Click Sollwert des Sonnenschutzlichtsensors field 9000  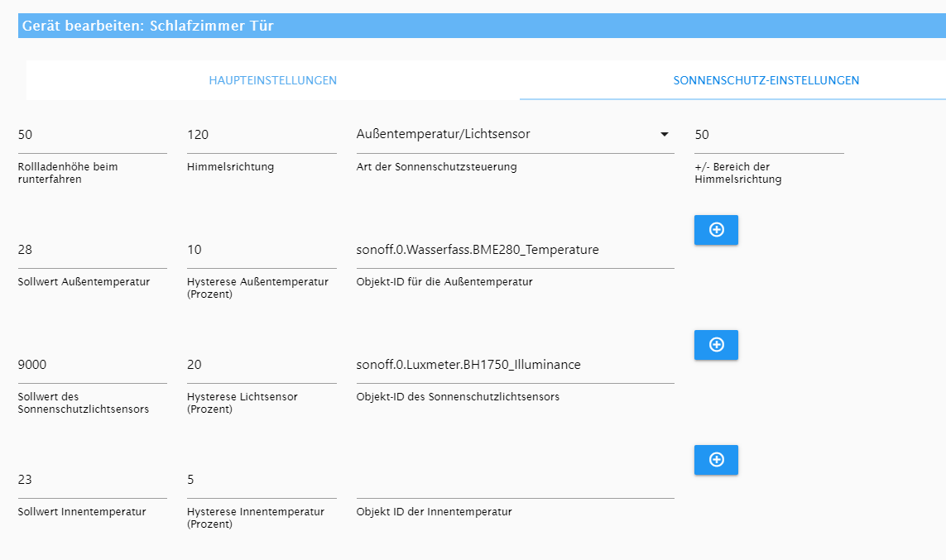coord(93,365)
